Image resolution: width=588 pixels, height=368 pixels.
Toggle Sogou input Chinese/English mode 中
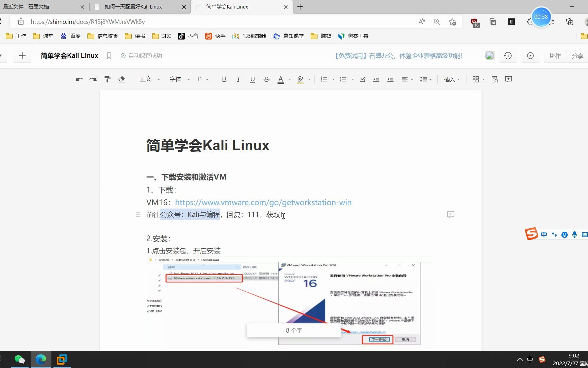click(x=544, y=234)
